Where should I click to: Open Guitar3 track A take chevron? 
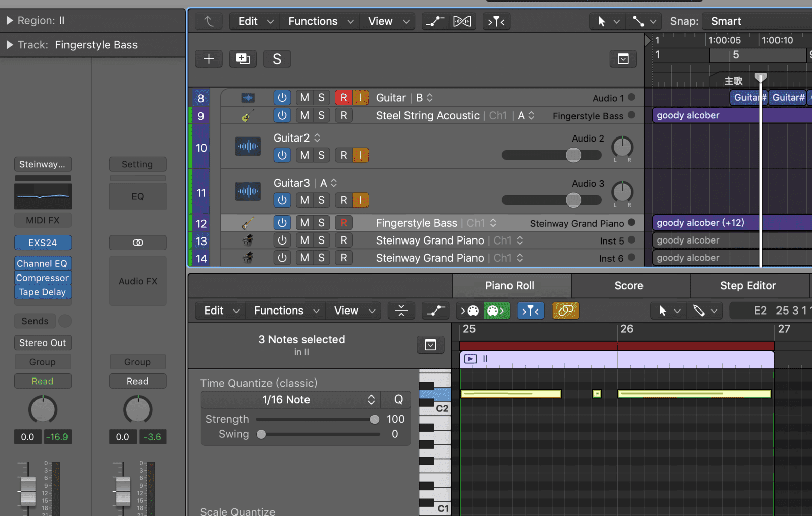[333, 183]
